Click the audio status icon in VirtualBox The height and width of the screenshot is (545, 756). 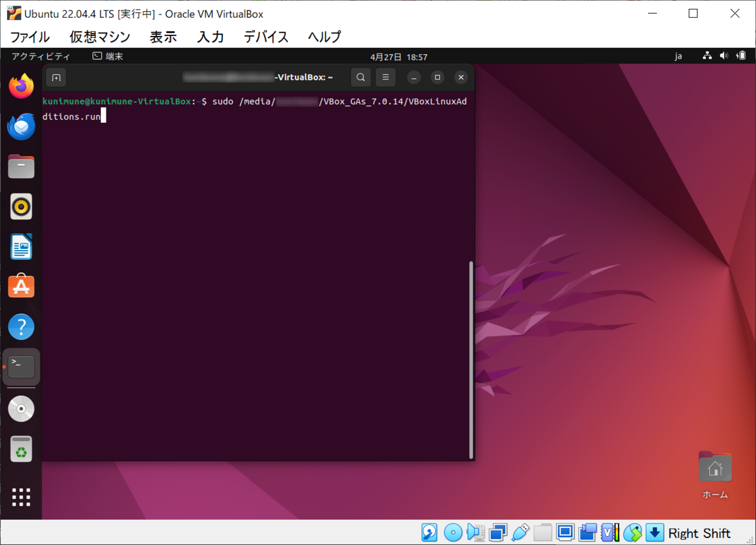tap(476, 532)
